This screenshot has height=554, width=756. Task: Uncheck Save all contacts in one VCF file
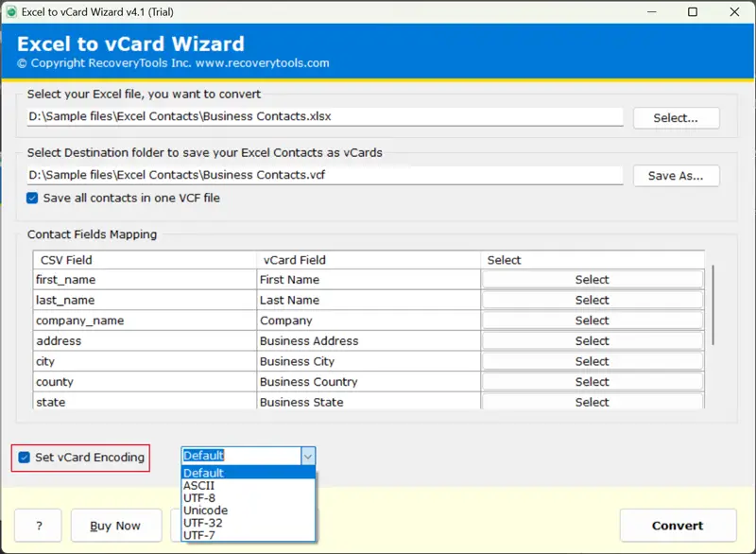coord(33,198)
